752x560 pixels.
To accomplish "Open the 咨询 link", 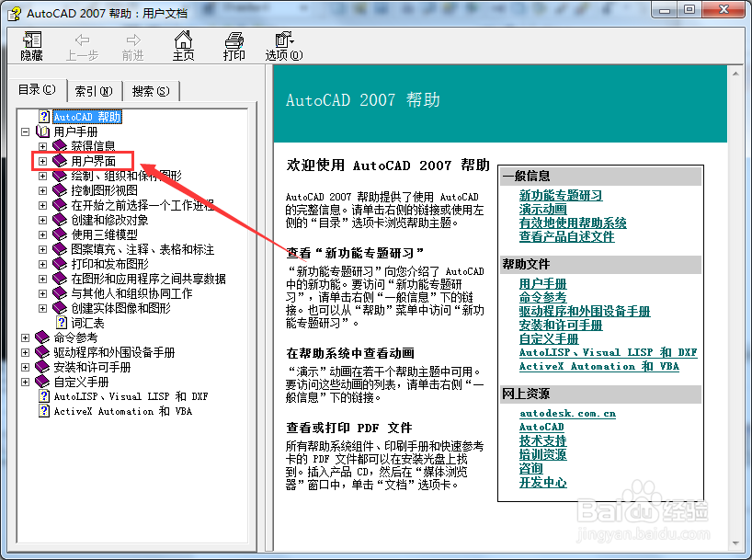I will click(531, 468).
